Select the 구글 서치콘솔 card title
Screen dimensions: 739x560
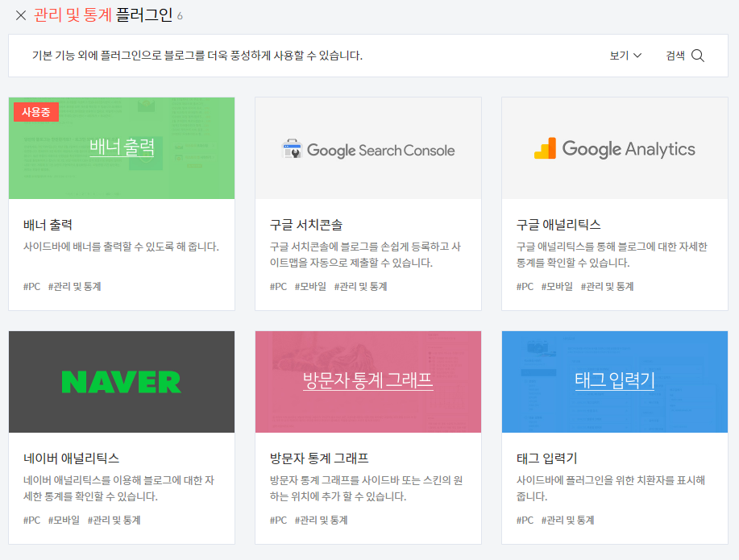(x=306, y=225)
